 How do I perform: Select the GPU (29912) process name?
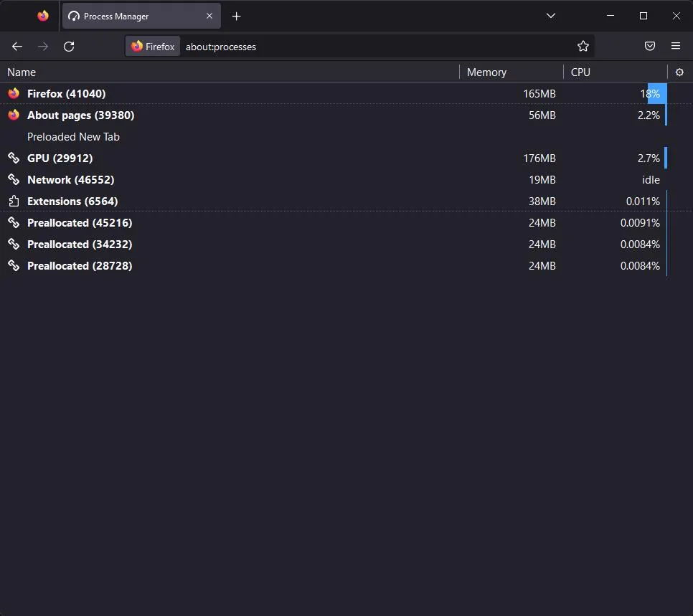pyautogui.click(x=60, y=158)
